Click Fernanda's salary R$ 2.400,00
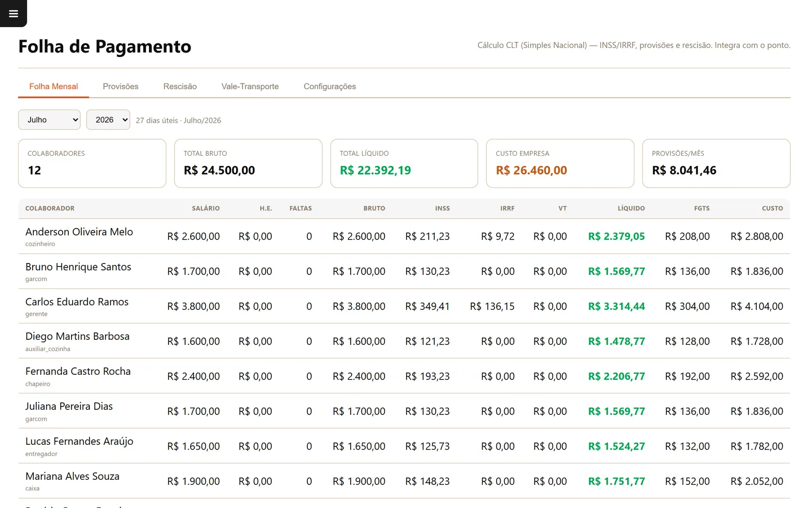The image size is (812, 508). point(193,376)
